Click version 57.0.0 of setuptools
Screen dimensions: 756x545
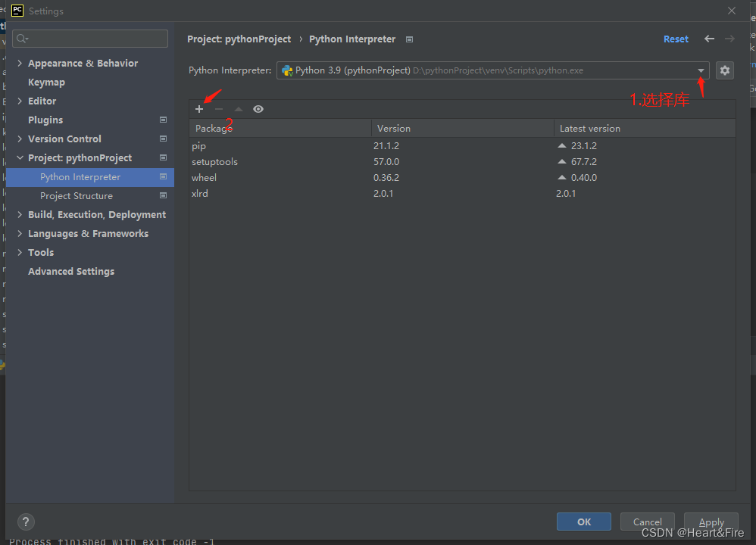386,161
